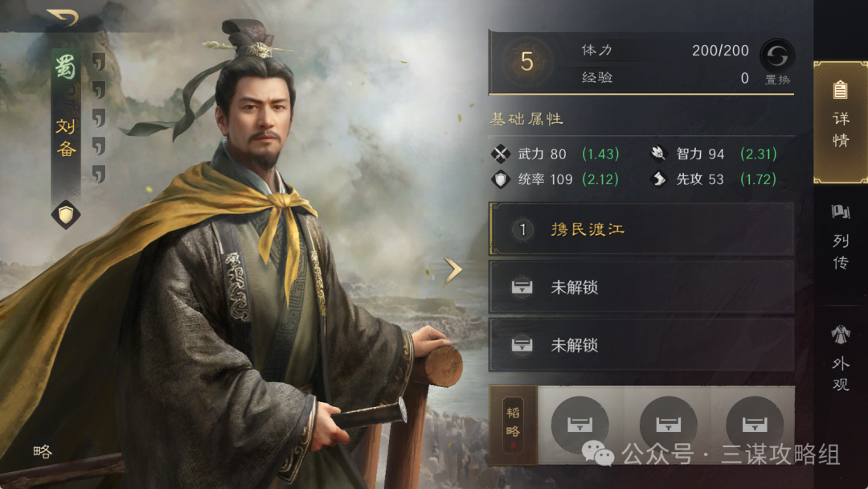Select the middle 韬略 slot
Screen dimensions: 868x489
(668, 424)
